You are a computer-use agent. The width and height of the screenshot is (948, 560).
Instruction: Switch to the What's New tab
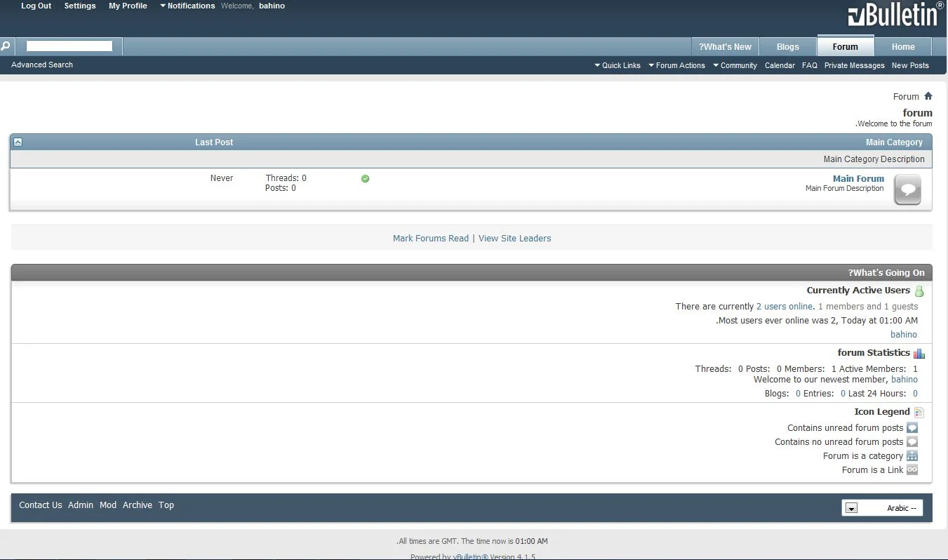(x=725, y=46)
